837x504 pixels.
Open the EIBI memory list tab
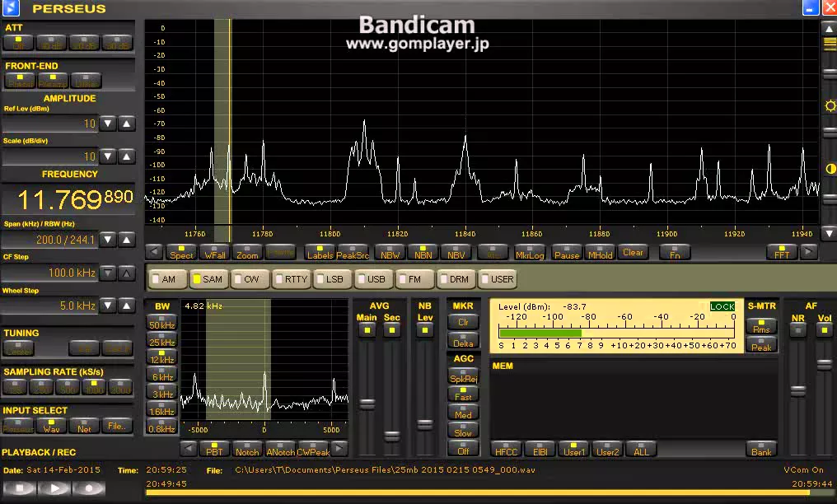540,449
